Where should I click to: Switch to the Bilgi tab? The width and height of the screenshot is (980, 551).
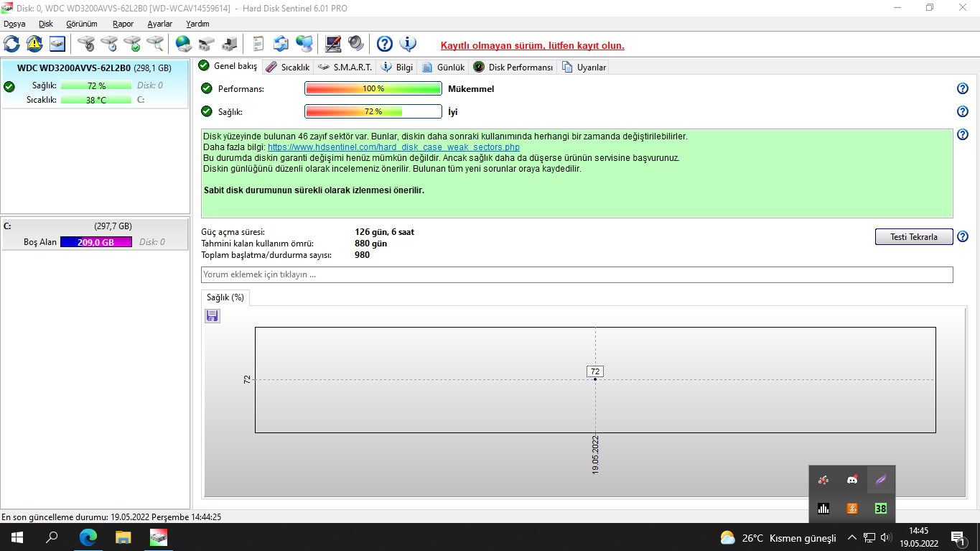[397, 68]
